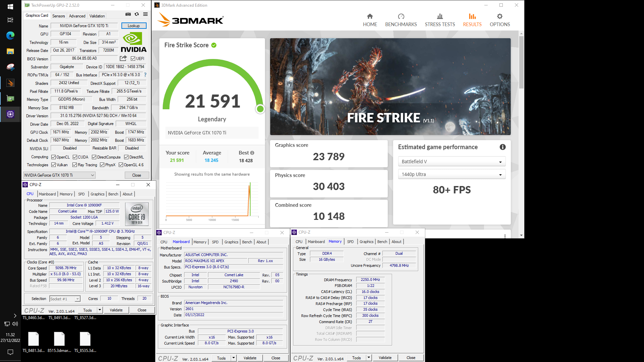Show estimated game performance info
Screen dimensions: 644x362
coord(502,147)
